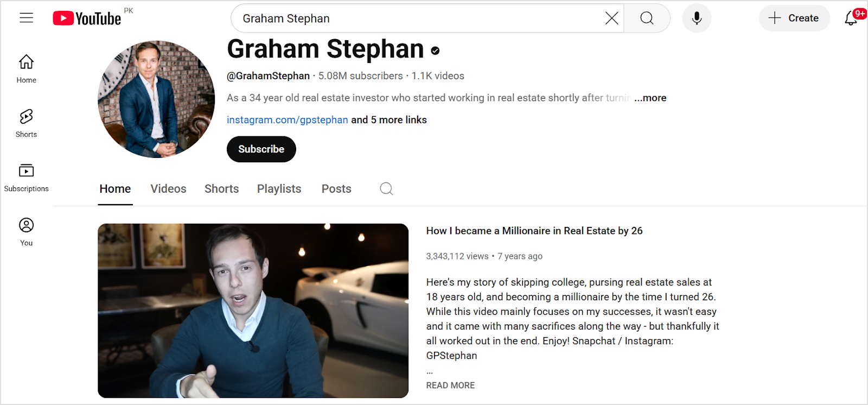The width and height of the screenshot is (868, 405).
Task: Open the You section in sidebar
Action: [x=26, y=232]
